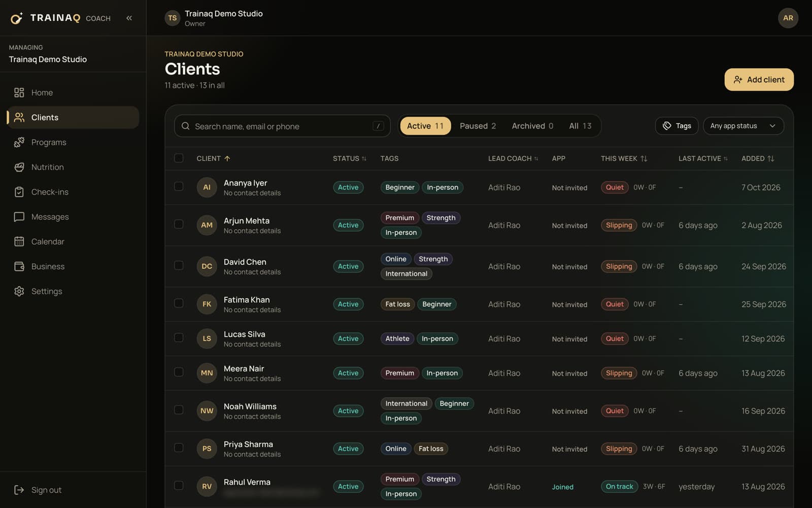Sort by the Added column header

click(x=758, y=158)
